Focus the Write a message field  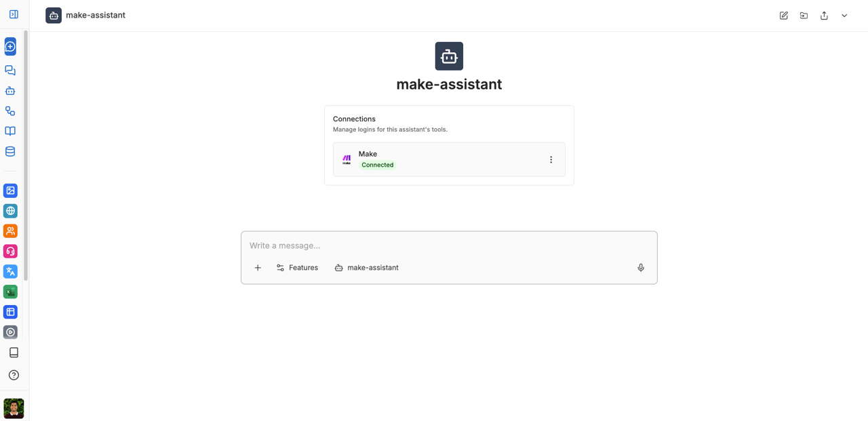coord(449,245)
